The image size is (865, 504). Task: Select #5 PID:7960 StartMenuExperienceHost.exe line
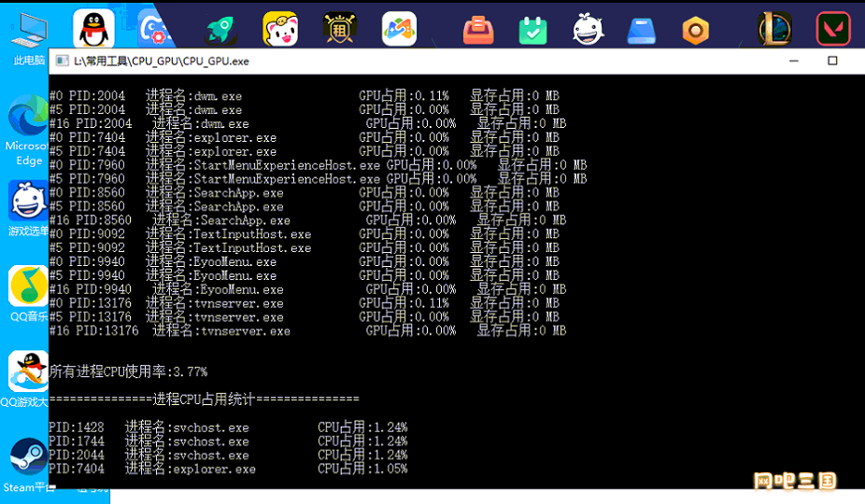click(x=319, y=178)
